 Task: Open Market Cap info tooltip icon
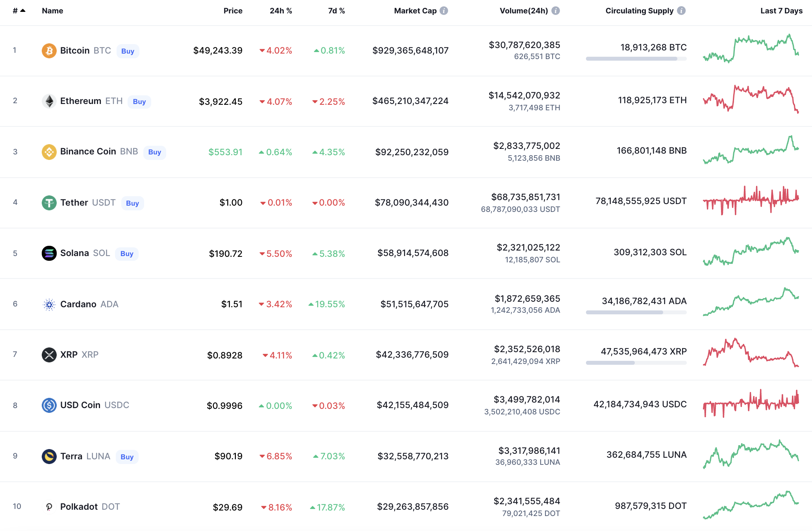444,11
